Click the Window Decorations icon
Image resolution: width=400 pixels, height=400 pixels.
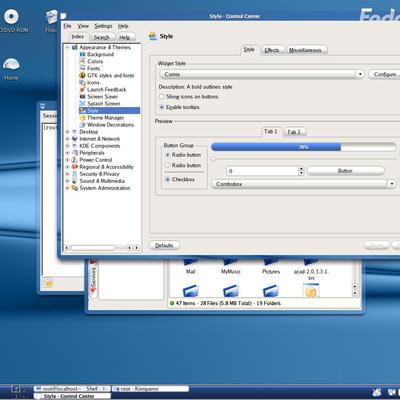(83, 125)
